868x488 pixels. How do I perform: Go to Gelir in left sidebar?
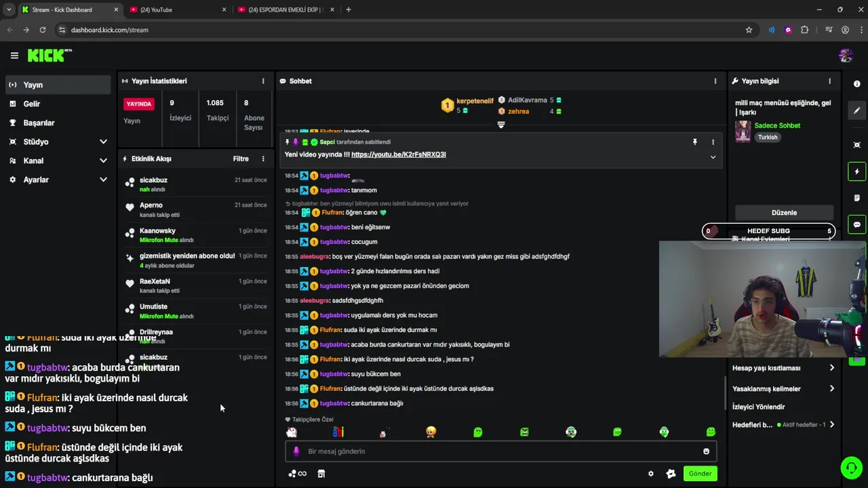[x=58, y=104]
